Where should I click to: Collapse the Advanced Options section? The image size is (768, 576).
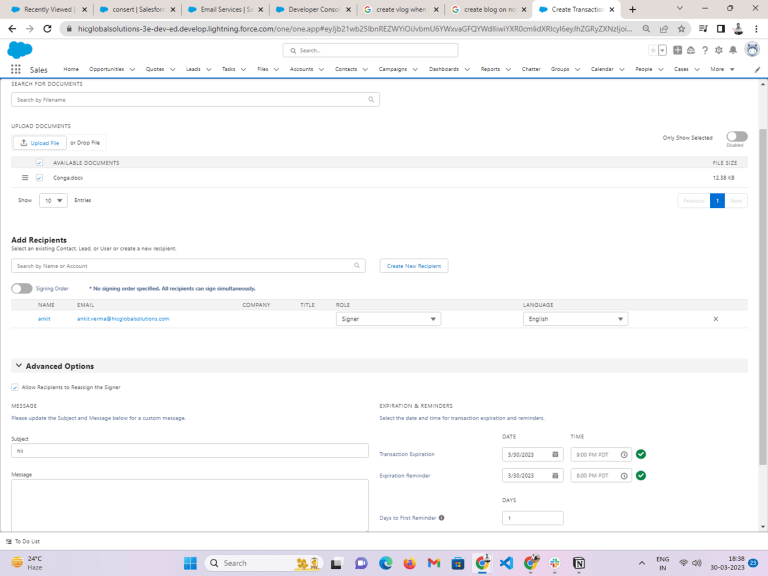pos(19,365)
